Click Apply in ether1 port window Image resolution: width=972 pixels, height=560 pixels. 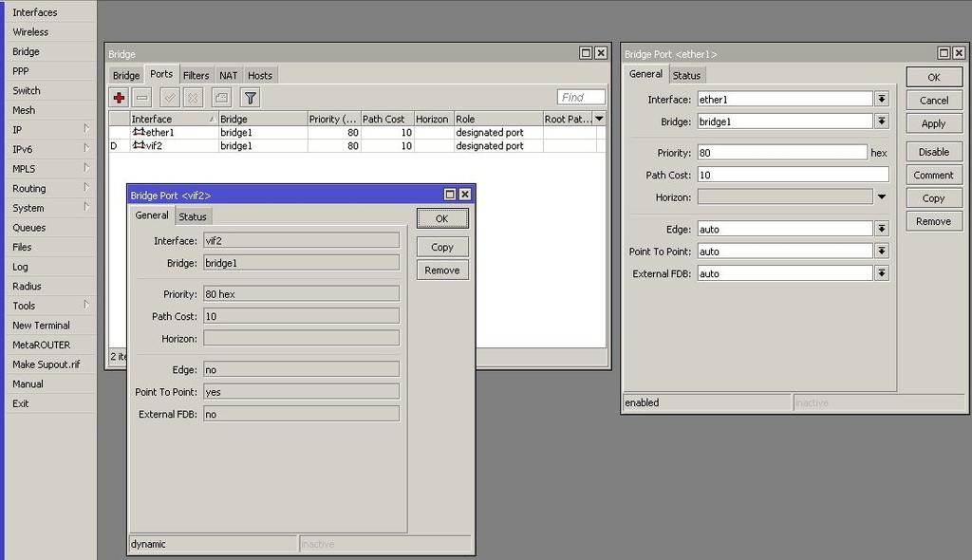click(934, 123)
